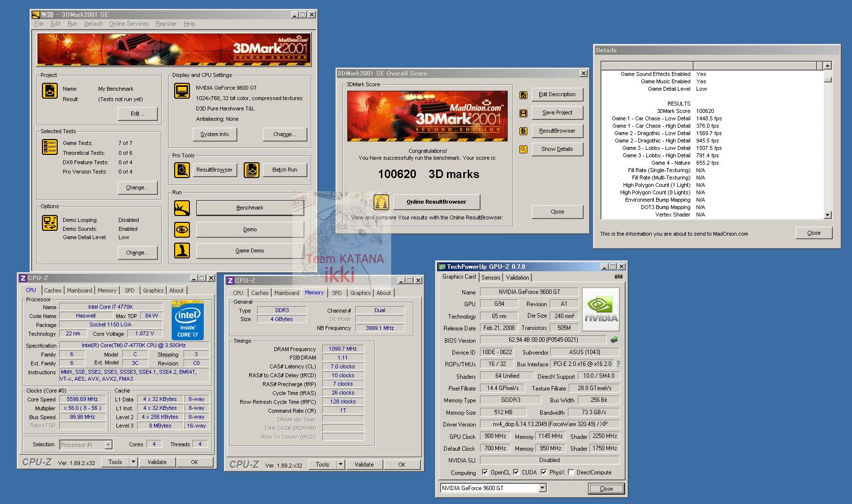This screenshot has width=852, height=504.
Task: Open the Processor #1 selection dropdown
Action: 109,445
